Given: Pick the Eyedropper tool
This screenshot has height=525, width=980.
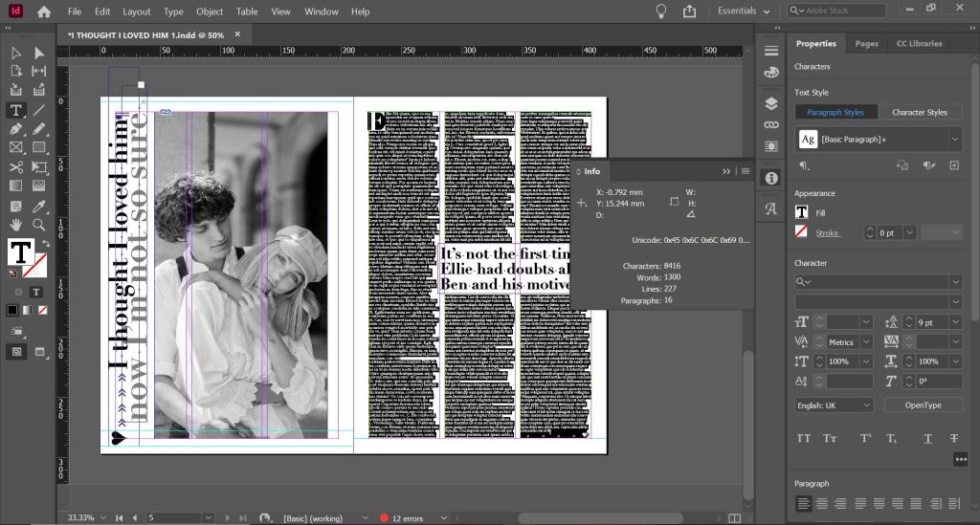Looking at the screenshot, I should [39, 206].
